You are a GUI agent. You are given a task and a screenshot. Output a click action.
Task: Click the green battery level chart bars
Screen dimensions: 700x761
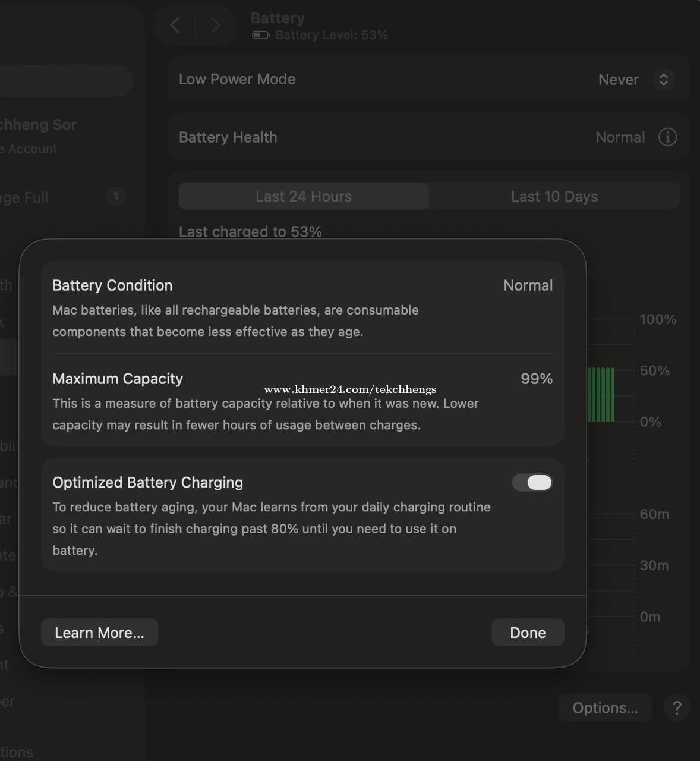(601, 395)
